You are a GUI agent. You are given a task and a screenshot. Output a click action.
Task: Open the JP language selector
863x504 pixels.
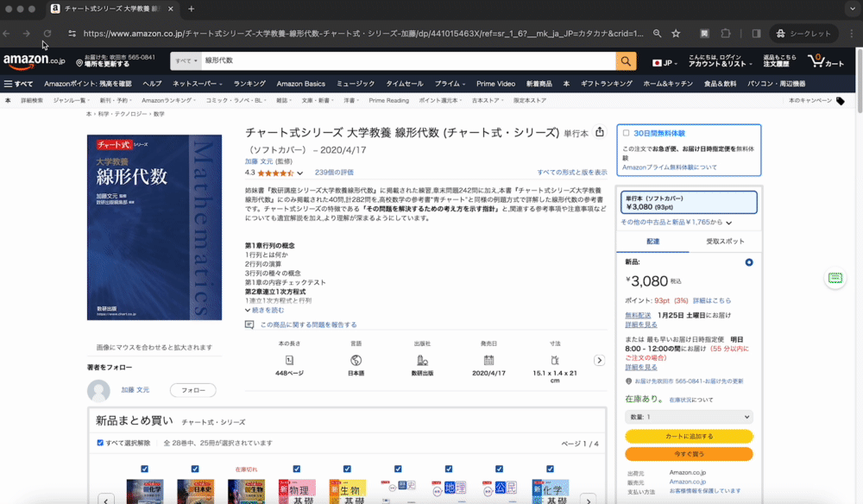pyautogui.click(x=665, y=63)
